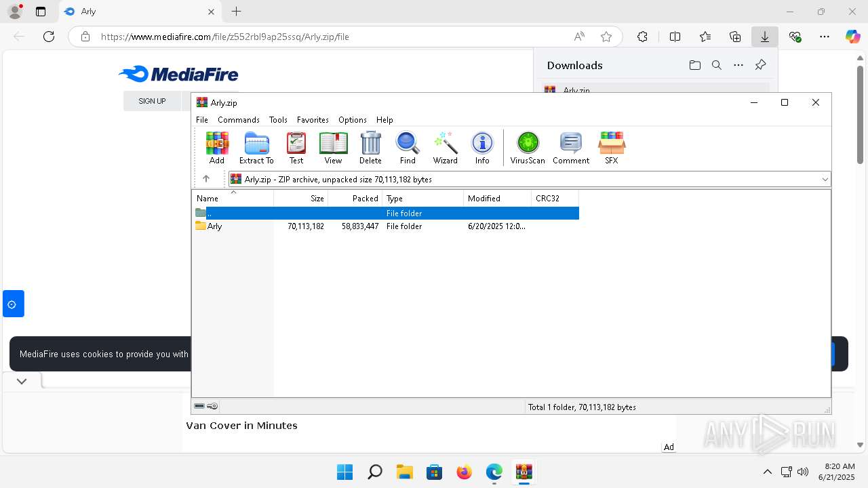Sort by the Size column header
Viewport: 868px width, 488px height.
301,199
